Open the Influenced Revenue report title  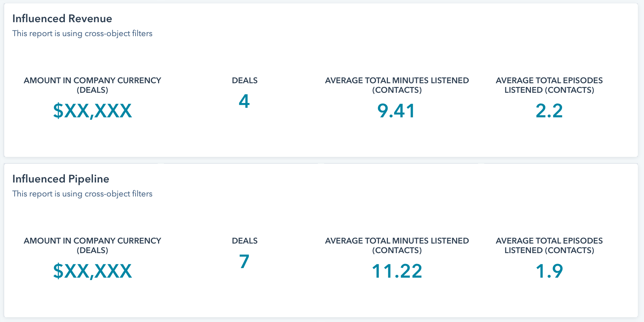click(62, 18)
